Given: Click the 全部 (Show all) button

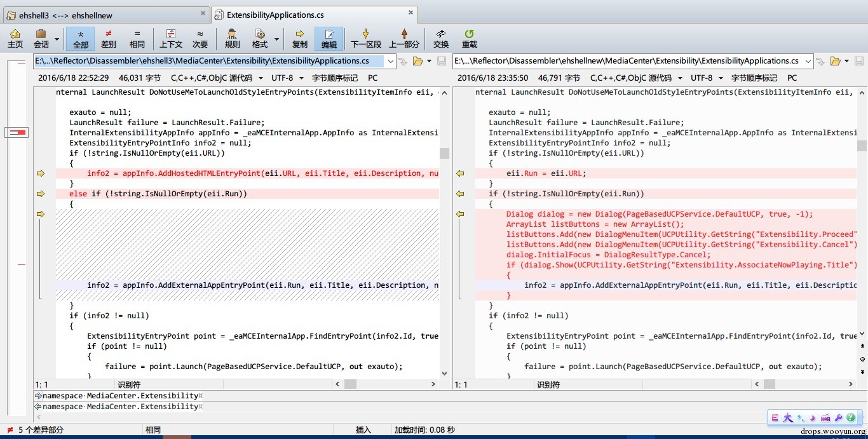Looking at the screenshot, I should click(81, 39).
